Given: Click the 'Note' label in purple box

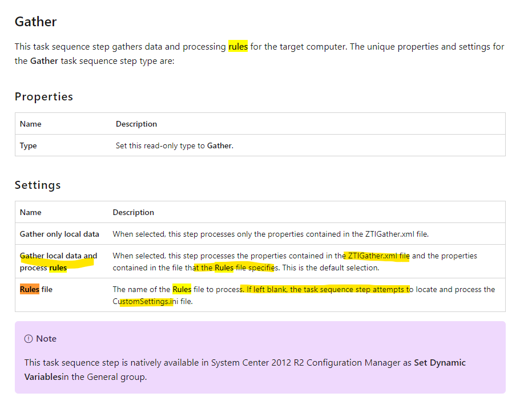Looking at the screenshot, I should tap(46, 339).
